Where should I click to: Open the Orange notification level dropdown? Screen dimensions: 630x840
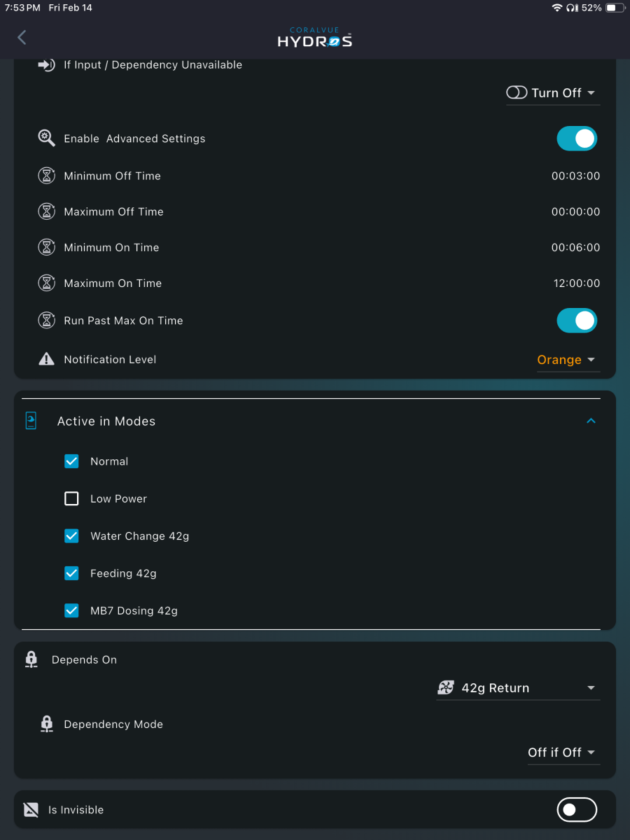click(x=568, y=360)
